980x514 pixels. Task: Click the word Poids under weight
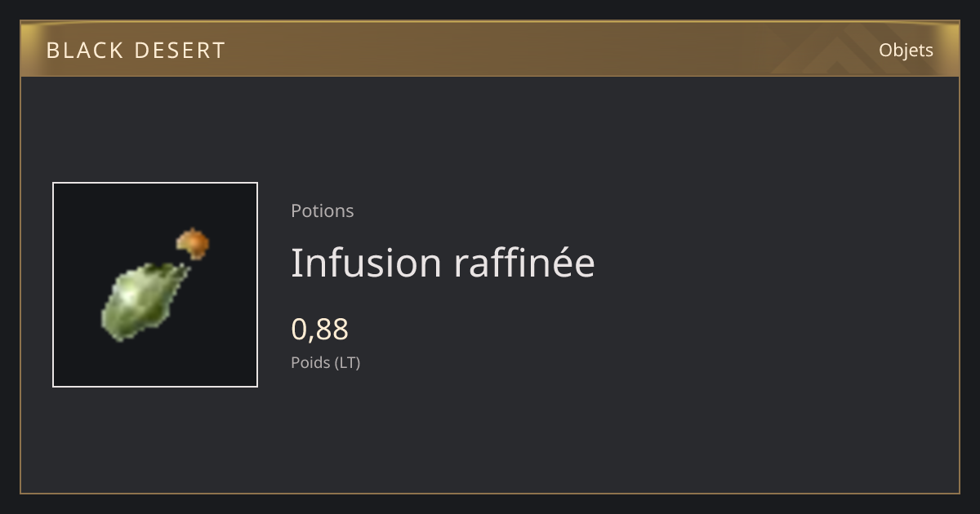coord(310,362)
